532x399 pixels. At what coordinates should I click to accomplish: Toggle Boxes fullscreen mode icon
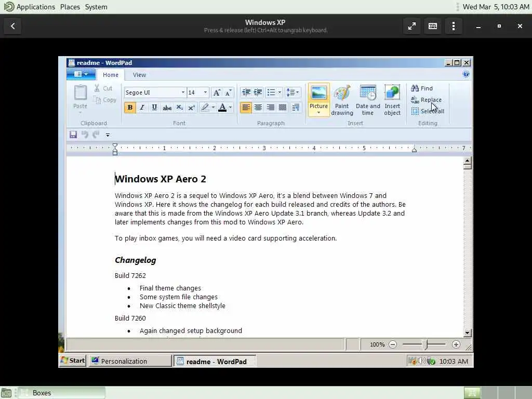tap(412, 26)
